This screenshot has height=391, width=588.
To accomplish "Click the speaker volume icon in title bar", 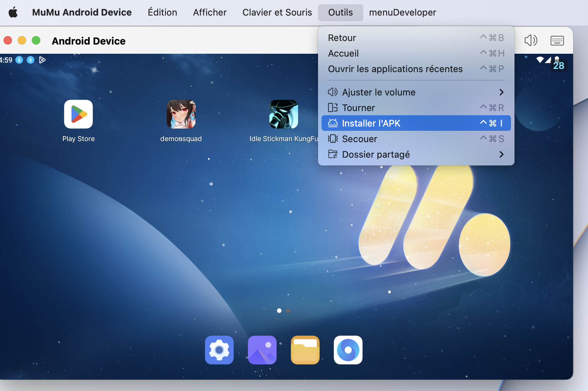I will pyautogui.click(x=531, y=40).
